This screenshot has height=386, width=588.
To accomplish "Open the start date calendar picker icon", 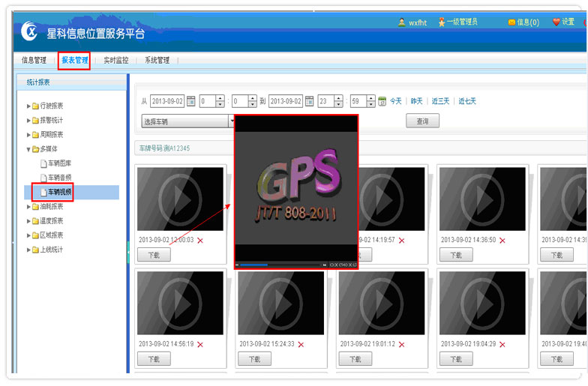I will (x=190, y=101).
